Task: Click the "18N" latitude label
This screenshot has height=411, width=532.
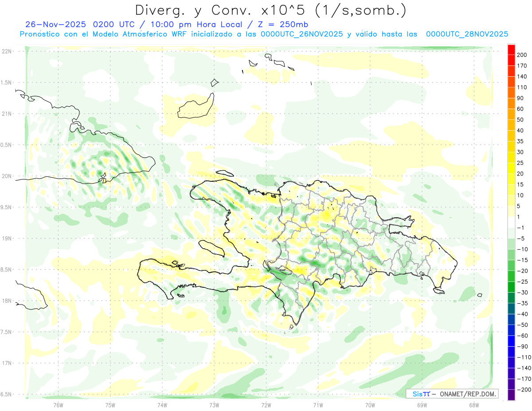Action: [x=6, y=301]
